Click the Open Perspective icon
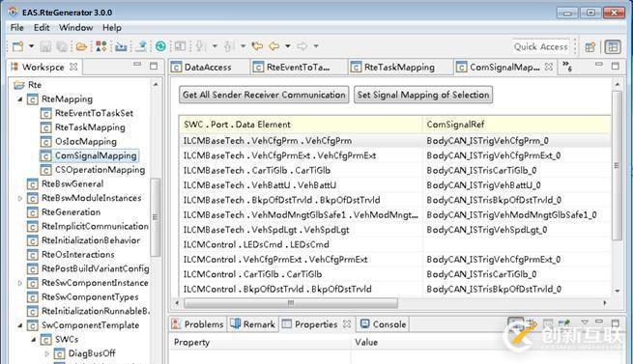633x364 pixels. (x=590, y=46)
